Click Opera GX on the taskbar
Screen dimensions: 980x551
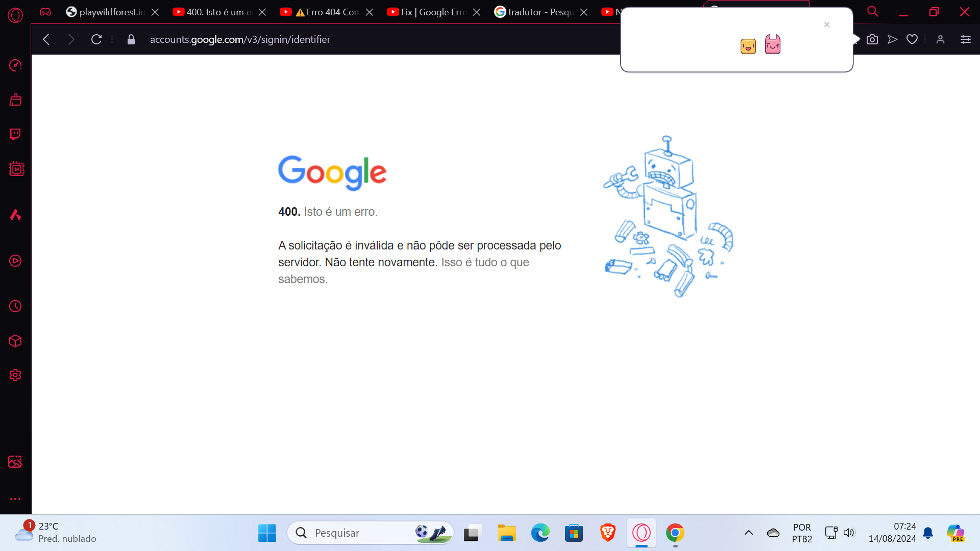(x=642, y=533)
